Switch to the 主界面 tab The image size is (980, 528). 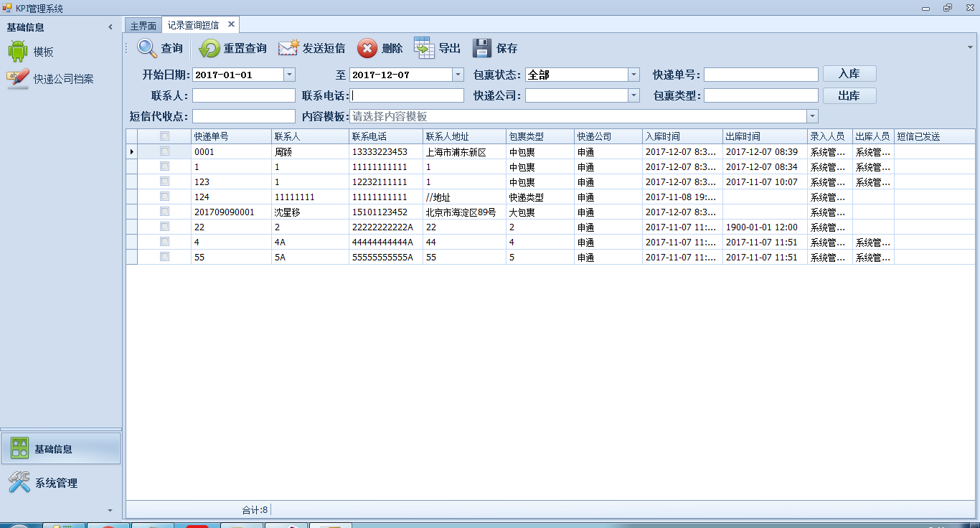143,24
